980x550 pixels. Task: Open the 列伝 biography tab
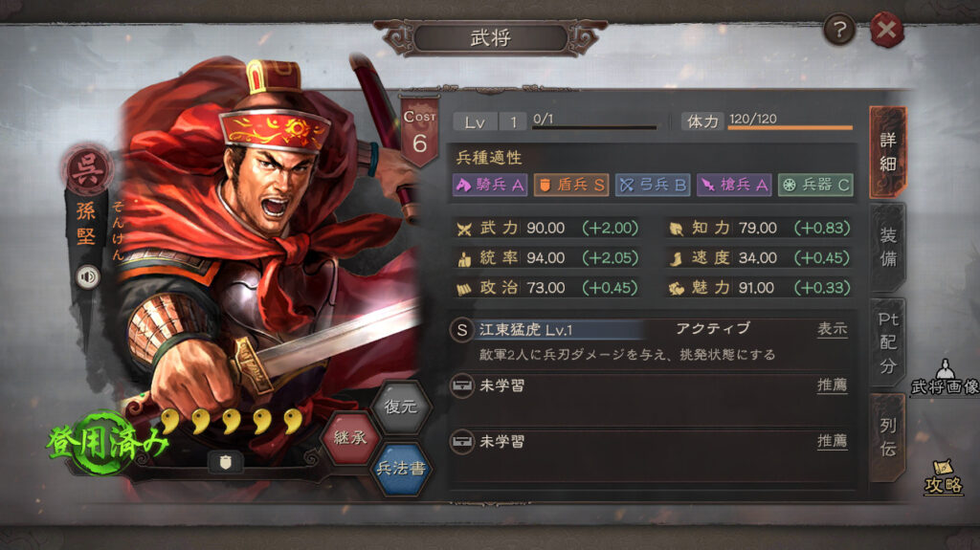[887, 437]
